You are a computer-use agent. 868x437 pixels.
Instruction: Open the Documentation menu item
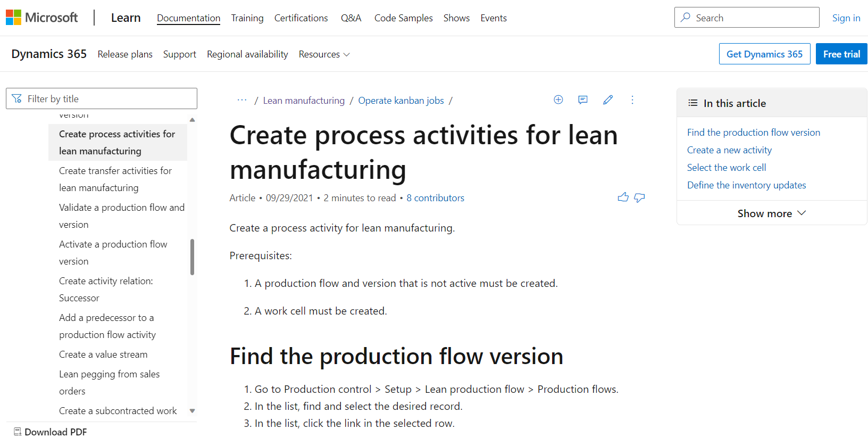[x=188, y=18]
